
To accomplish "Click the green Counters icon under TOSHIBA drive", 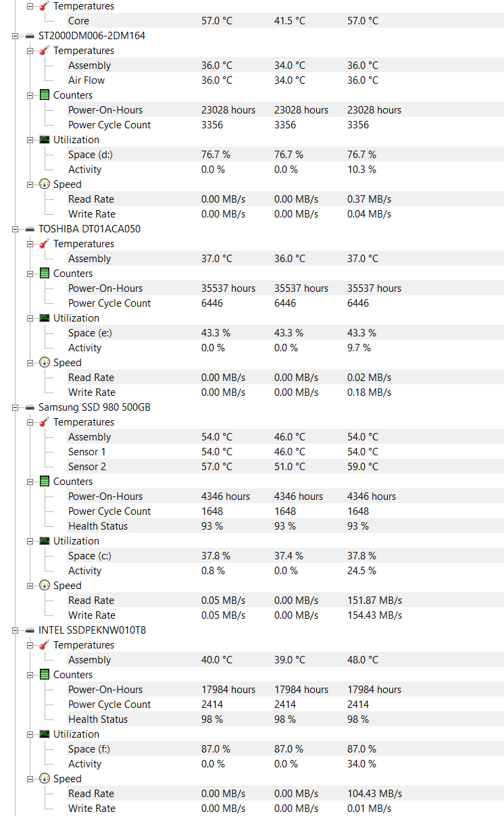I will coord(45,274).
